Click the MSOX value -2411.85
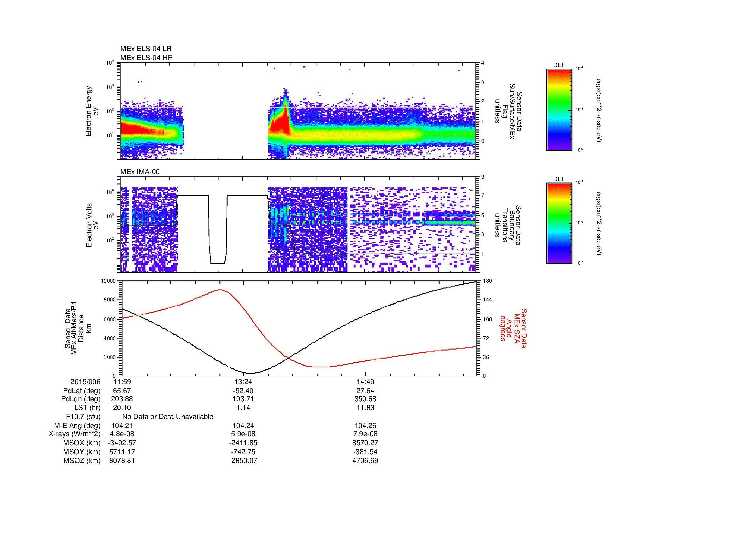This screenshot has width=756, height=534. [243, 443]
